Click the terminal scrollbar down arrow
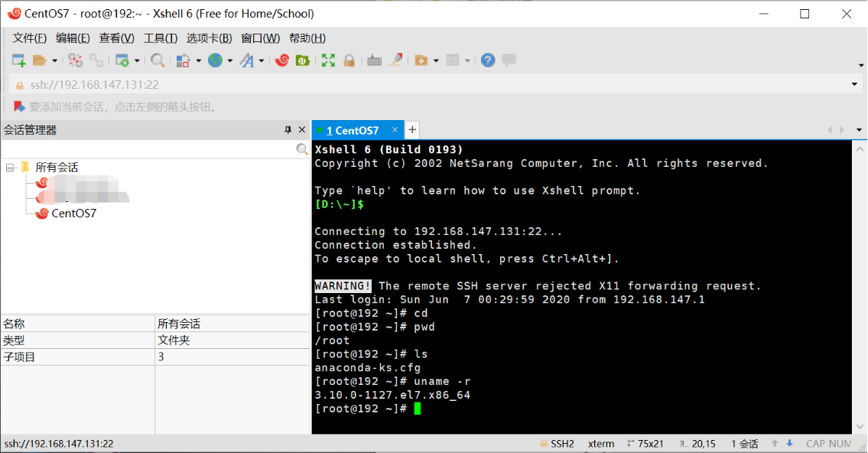Screen dimensions: 868x453 tap(860, 426)
